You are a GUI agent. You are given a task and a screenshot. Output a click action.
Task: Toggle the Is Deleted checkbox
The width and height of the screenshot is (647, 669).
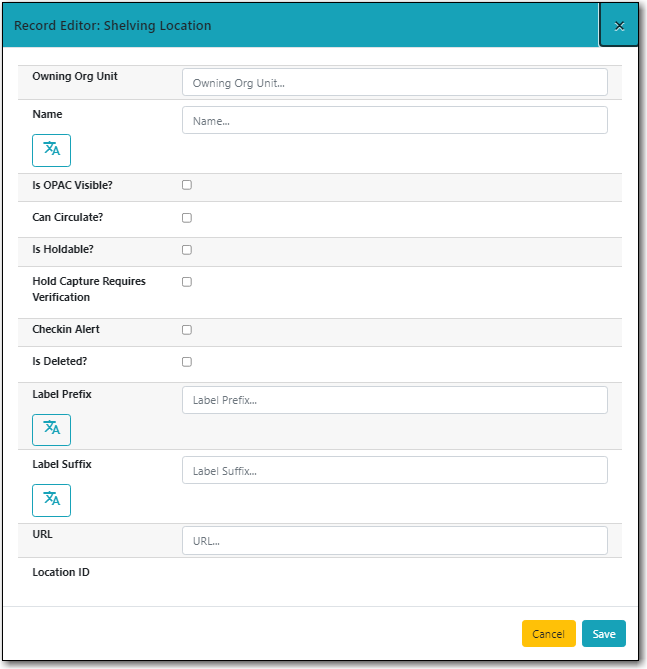pyautogui.click(x=187, y=362)
